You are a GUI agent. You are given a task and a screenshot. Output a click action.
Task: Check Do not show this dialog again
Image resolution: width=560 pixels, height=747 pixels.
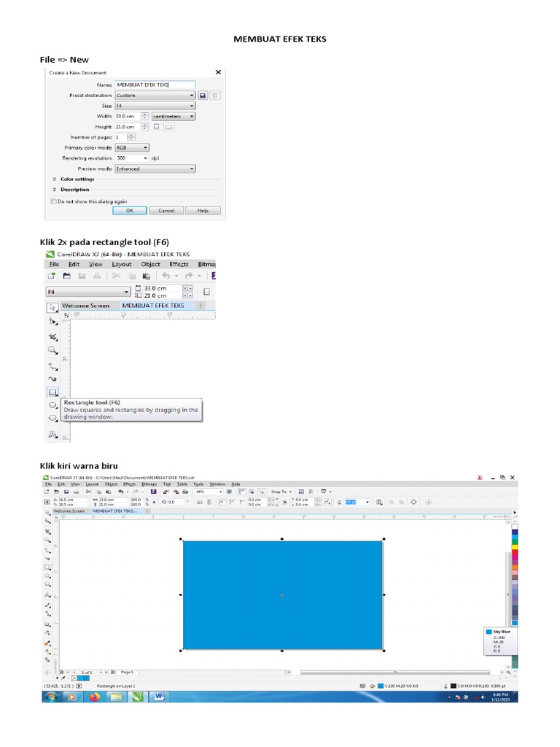54,201
